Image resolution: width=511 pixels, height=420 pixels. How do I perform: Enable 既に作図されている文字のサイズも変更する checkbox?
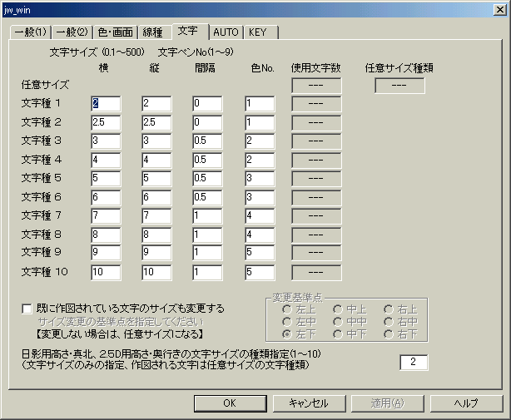pos(27,309)
